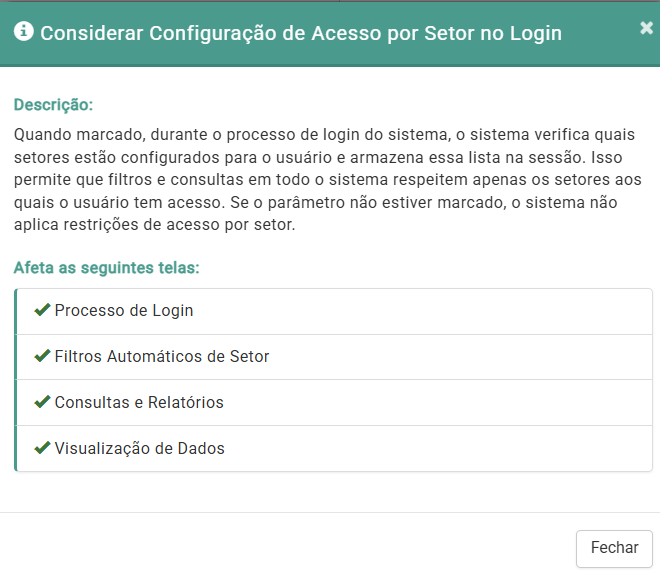
Task: Click the 'Afeta as seguintes telas:' heading
Action: (x=107, y=268)
